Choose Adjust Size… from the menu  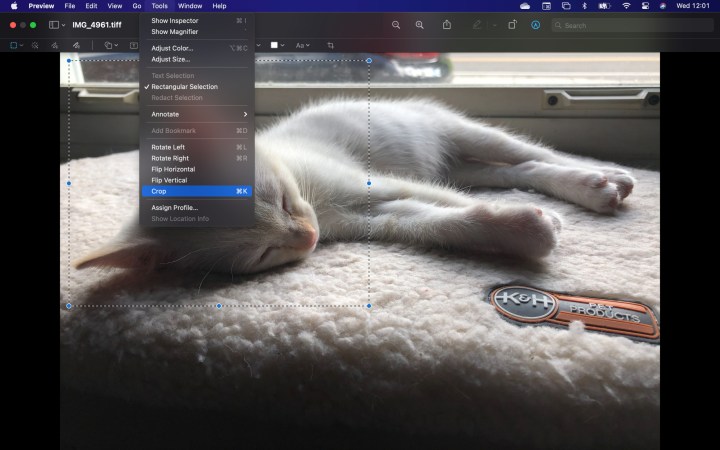click(197, 59)
